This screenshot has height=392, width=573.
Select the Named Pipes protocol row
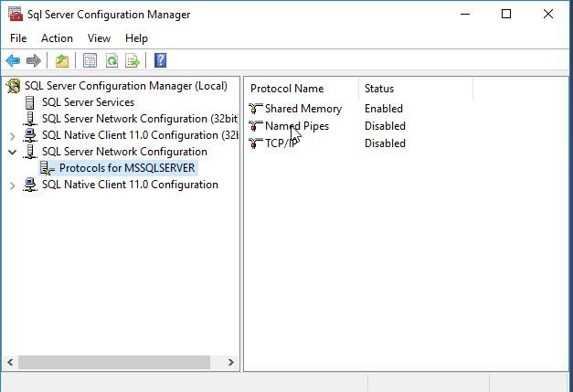pos(296,126)
